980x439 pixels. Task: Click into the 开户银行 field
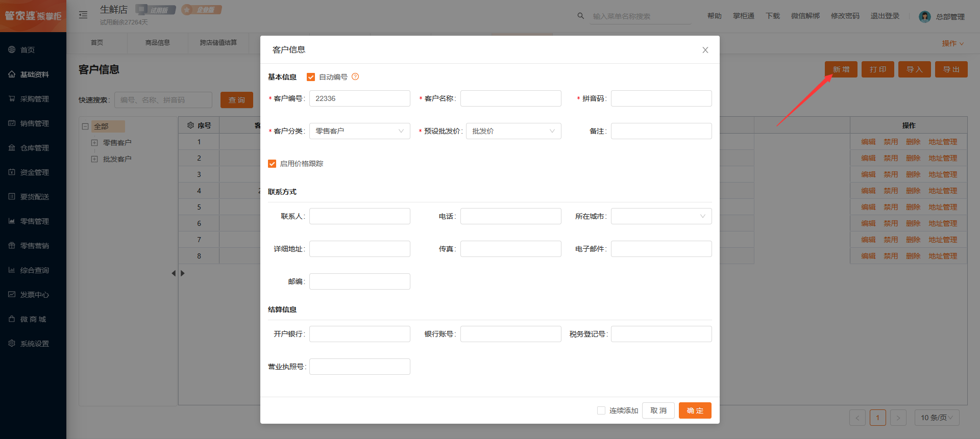(360, 334)
